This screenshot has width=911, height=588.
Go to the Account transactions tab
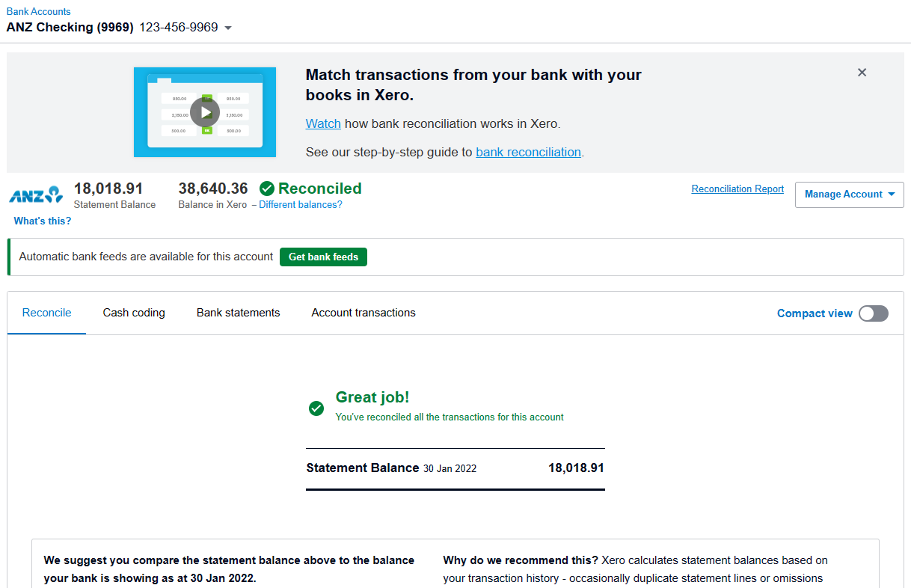pos(364,313)
